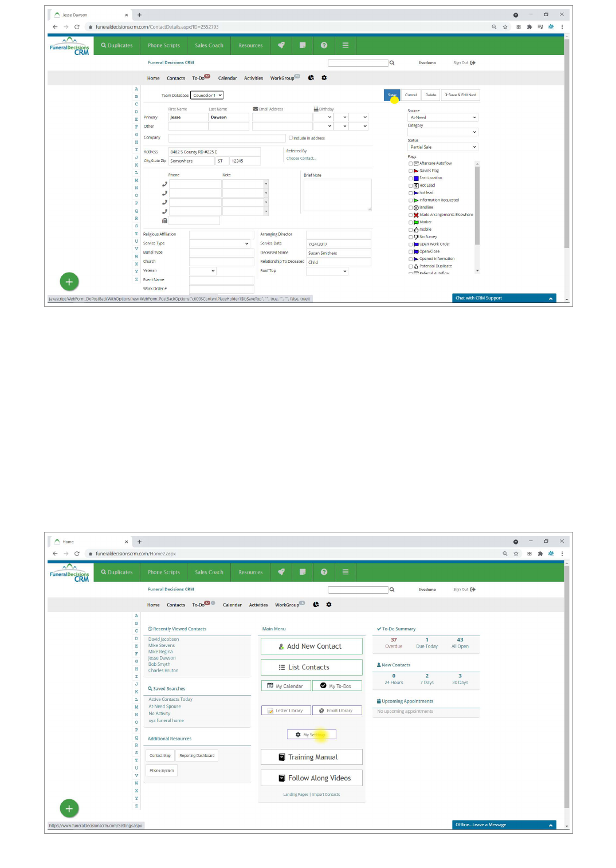This screenshot has height=868, width=616.
Task: Switch to the Jesse Dawson browser tab
Action: pyautogui.click(x=89, y=15)
